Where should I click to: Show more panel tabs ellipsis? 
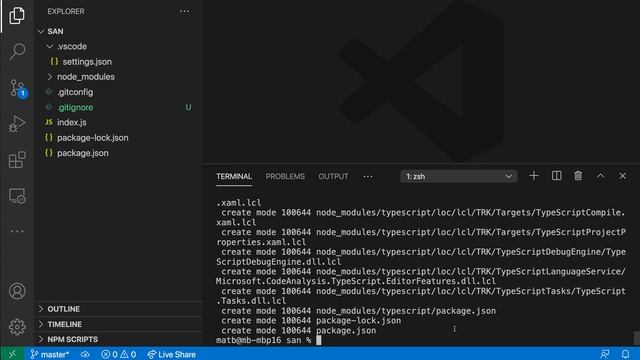(x=368, y=176)
